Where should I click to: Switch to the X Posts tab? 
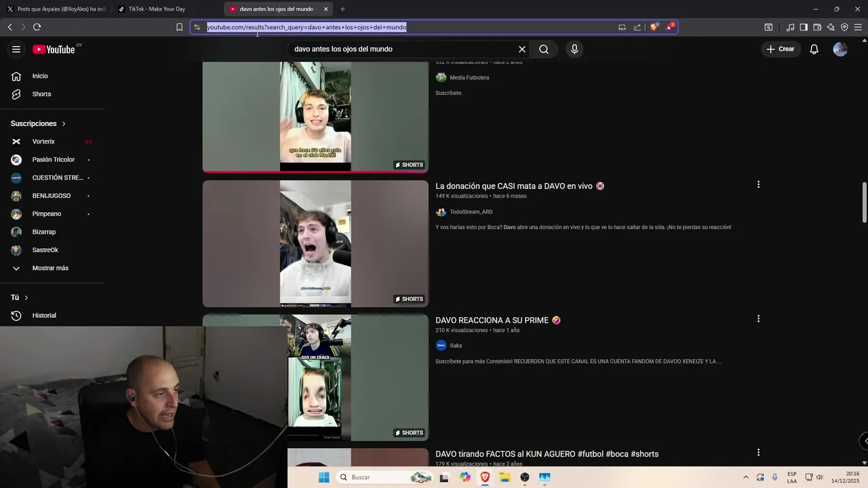click(56, 9)
